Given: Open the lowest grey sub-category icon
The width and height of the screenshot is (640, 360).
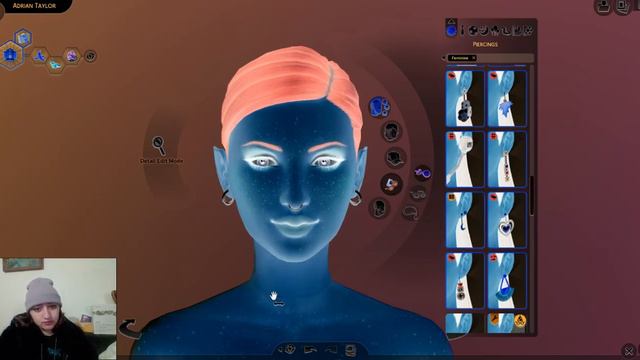Looking at the screenshot, I should [x=411, y=212].
